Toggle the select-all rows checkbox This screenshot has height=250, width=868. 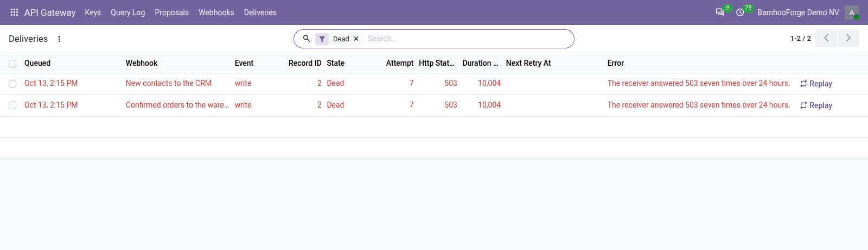click(12, 64)
